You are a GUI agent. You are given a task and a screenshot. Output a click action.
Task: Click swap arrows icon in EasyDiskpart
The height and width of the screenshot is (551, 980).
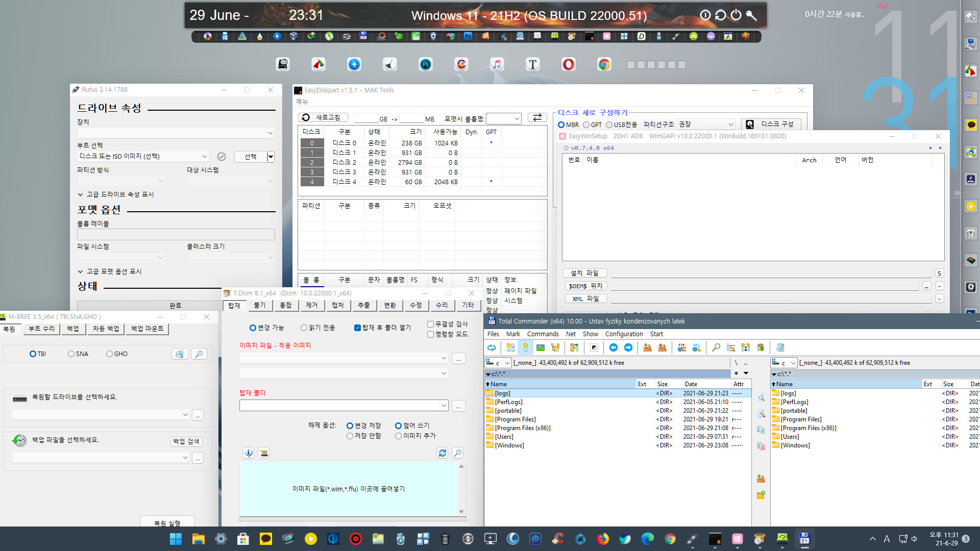click(537, 117)
